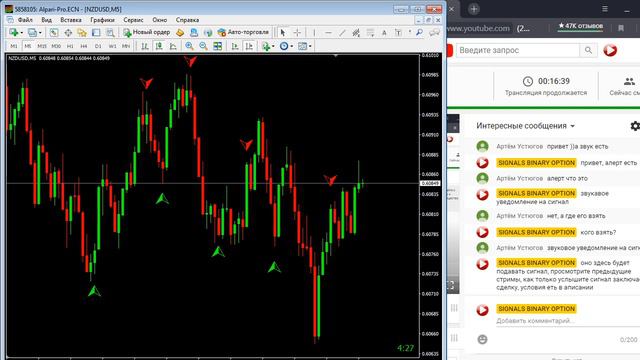The width and height of the screenshot is (640, 360).
Task: Switch chart to M30 timeframe
Action: click(x=56, y=46)
